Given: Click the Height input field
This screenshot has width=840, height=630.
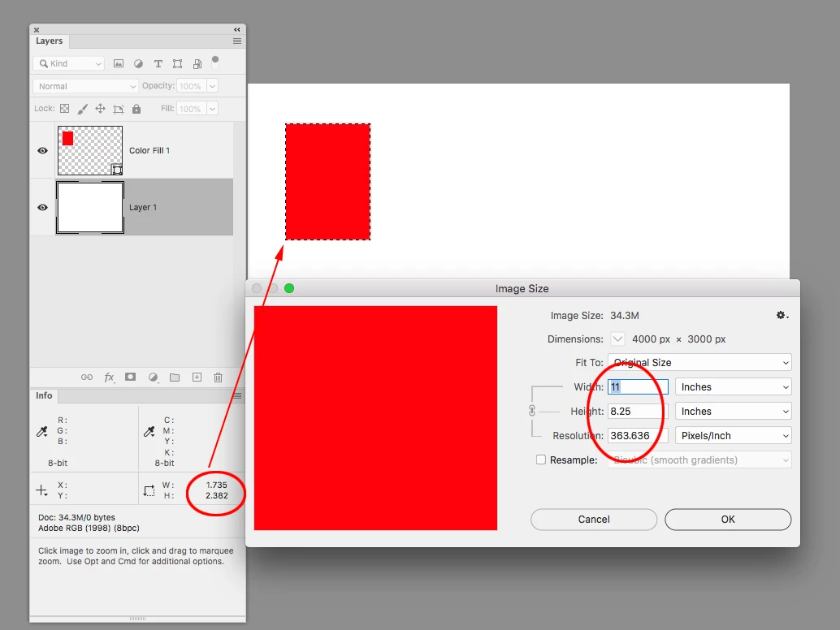Looking at the screenshot, I should click(x=638, y=411).
